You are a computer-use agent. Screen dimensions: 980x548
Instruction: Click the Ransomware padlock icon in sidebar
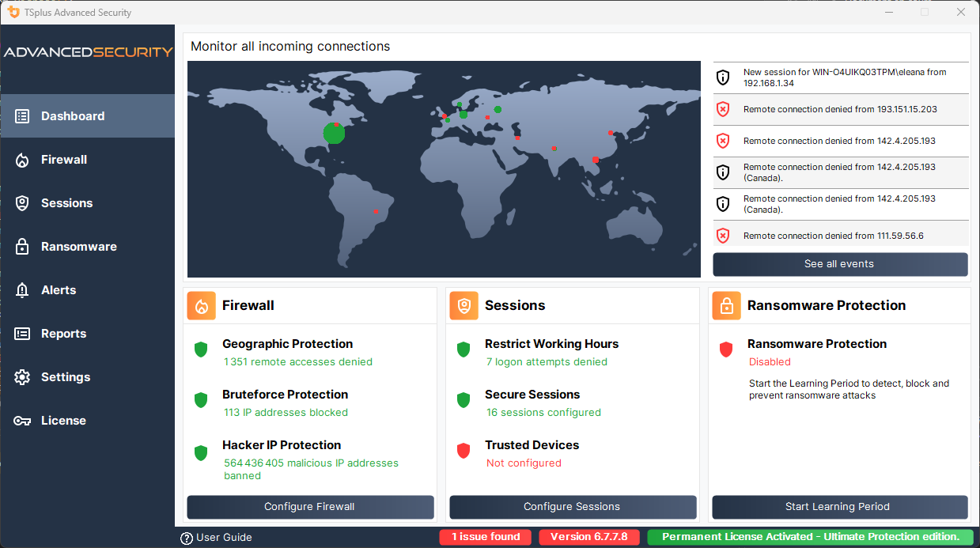[21, 246]
